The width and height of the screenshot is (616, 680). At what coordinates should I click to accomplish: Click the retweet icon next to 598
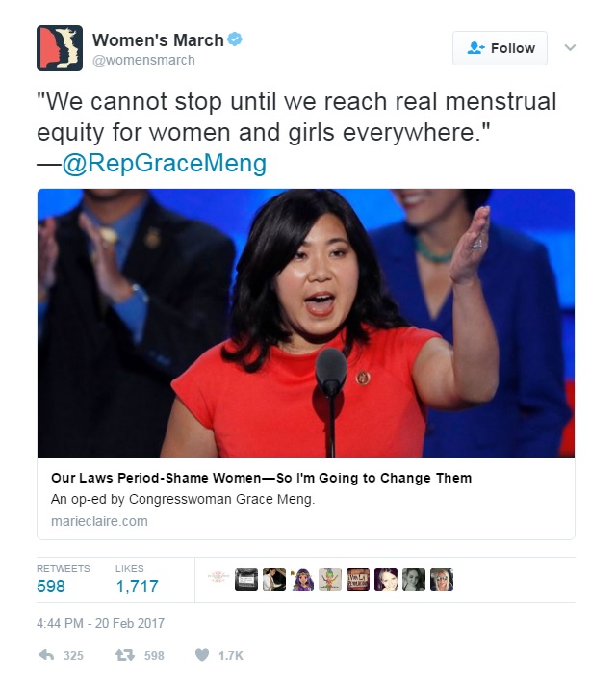click(x=126, y=655)
